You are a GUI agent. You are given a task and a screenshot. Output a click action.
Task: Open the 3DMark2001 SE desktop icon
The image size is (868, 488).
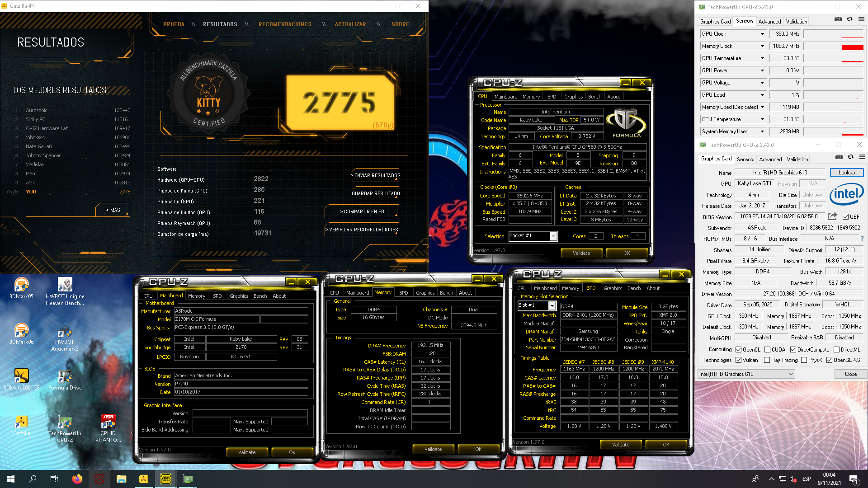(21, 380)
